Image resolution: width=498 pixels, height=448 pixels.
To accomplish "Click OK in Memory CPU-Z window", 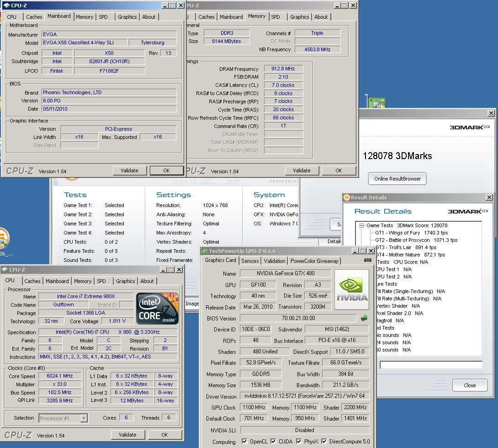I will click(339, 171).
